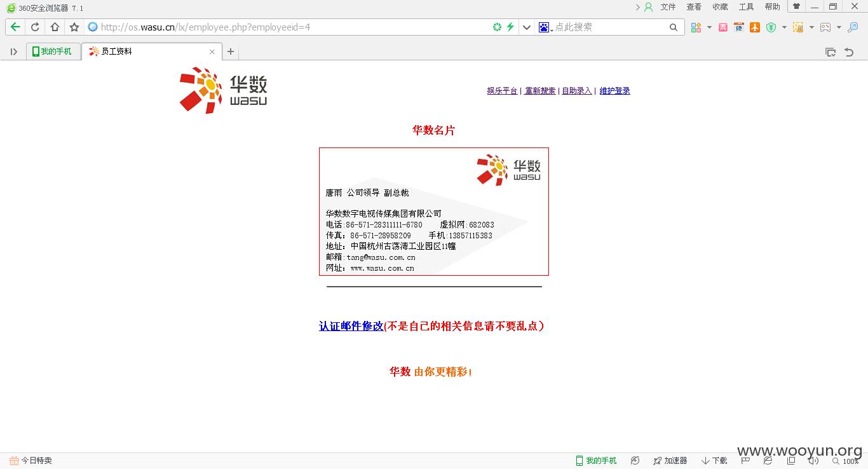Viewport: 868px width, 469px height.
Task: Open the 文件 menu
Action: click(x=668, y=7)
